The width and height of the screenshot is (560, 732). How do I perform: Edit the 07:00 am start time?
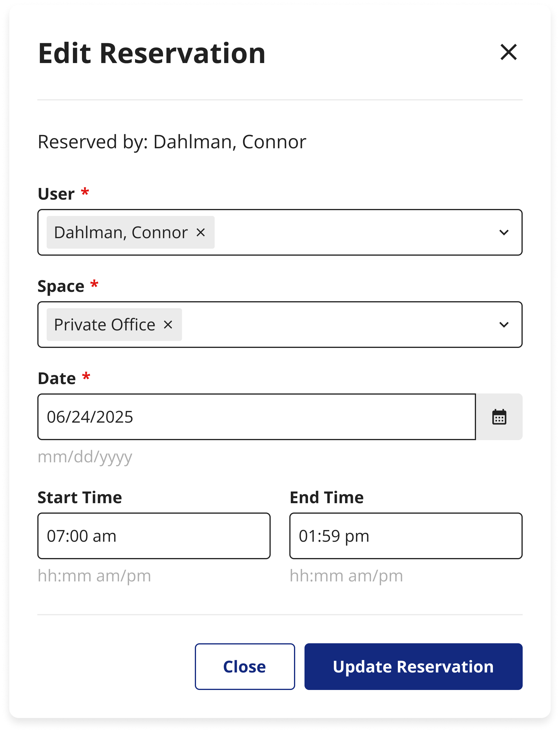pyautogui.click(x=154, y=536)
